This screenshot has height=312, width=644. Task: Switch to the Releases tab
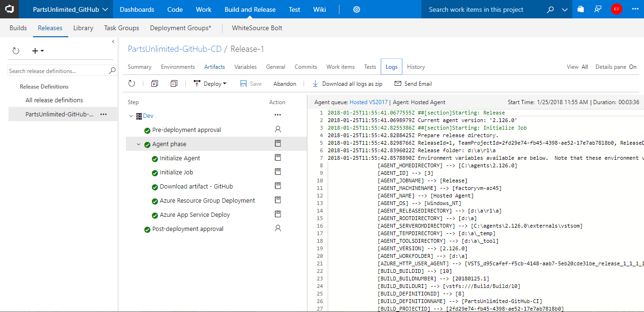pyautogui.click(x=50, y=28)
